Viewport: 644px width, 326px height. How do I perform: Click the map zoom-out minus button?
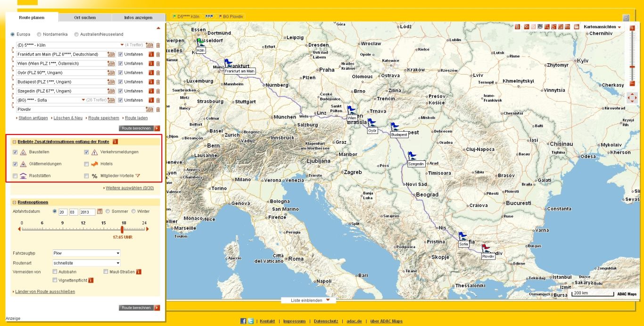(x=632, y=84)
